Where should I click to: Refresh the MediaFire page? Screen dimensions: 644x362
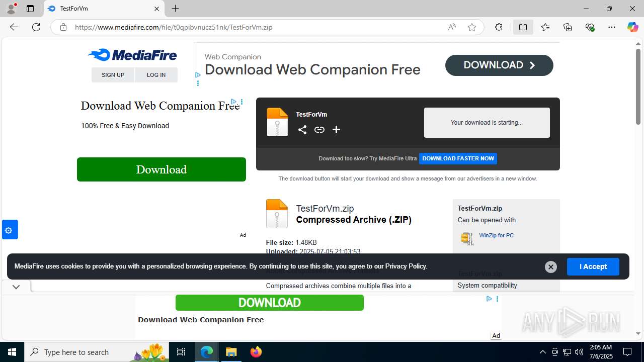tap(36, 27)
